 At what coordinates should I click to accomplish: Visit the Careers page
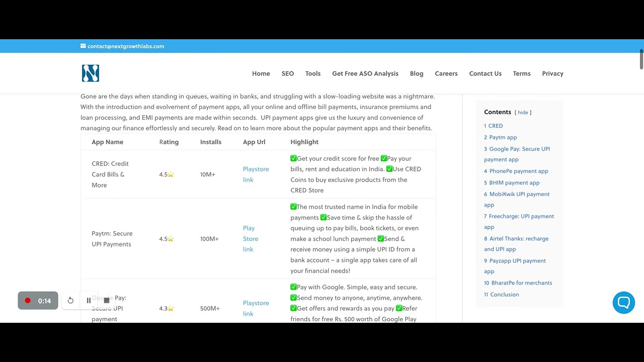[446, 73]
